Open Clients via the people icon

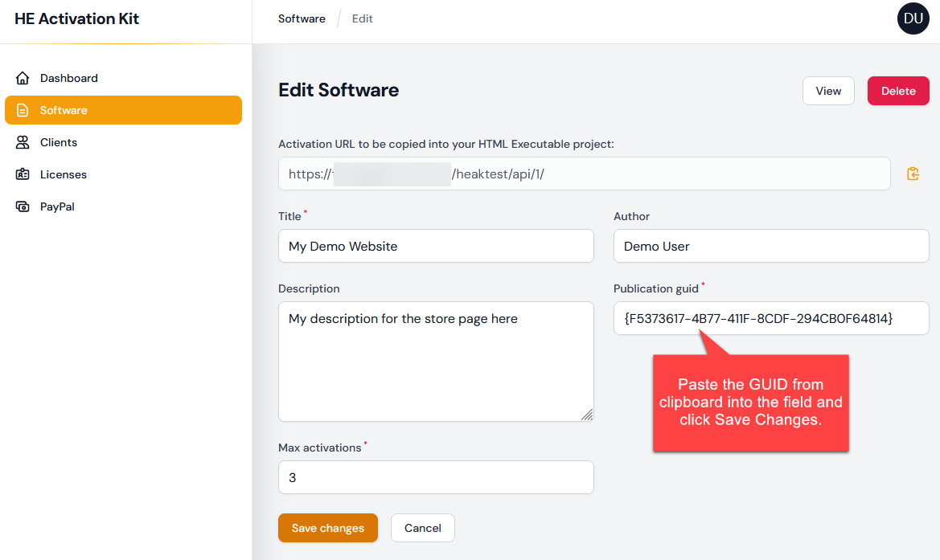23,142
